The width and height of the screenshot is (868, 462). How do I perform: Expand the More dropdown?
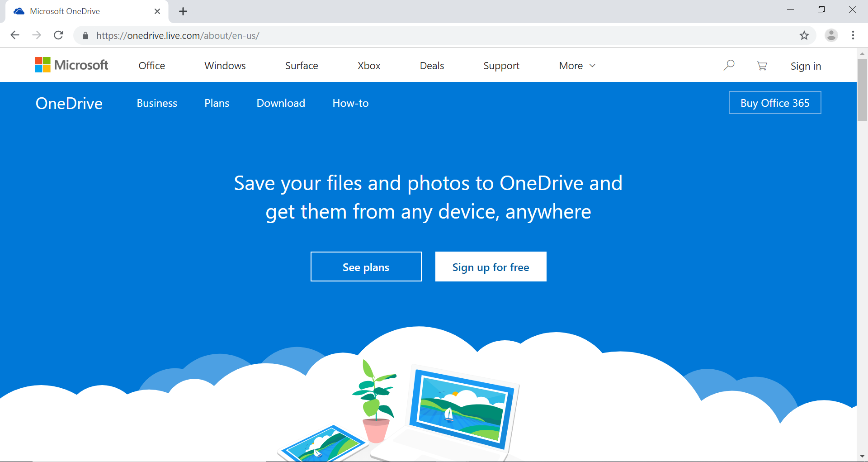(x=577, y=66)
